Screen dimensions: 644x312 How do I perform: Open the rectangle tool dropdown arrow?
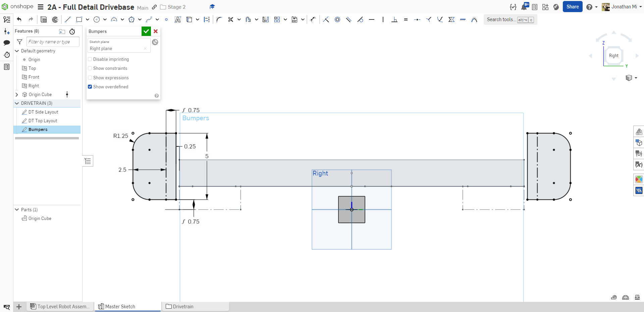88,19
